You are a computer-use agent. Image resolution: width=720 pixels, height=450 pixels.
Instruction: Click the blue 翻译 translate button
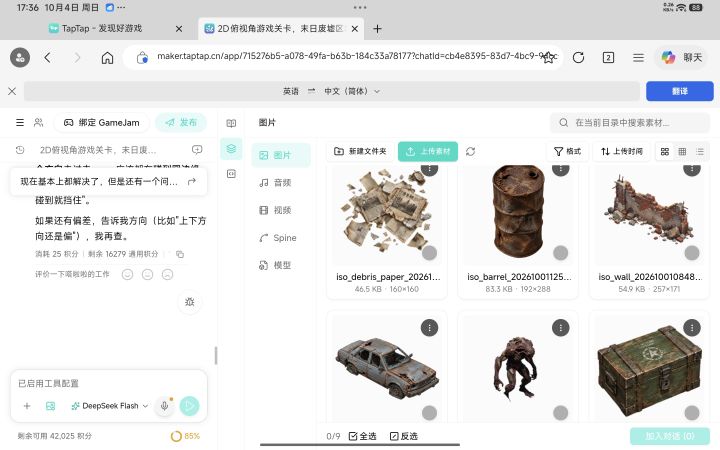(x=680, y=91)
